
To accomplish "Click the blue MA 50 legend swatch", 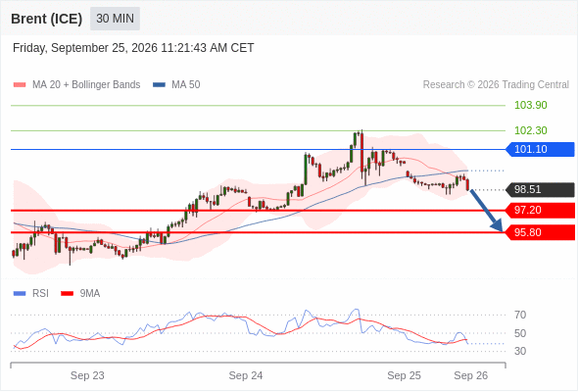I will 159,85.
